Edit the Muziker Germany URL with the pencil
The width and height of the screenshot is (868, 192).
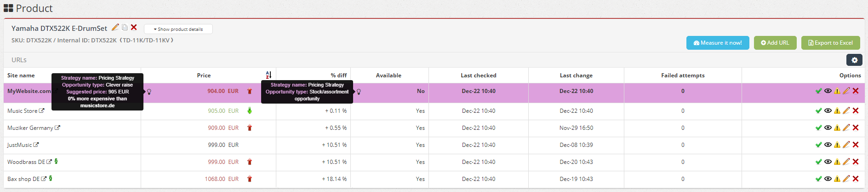[846, 128]
